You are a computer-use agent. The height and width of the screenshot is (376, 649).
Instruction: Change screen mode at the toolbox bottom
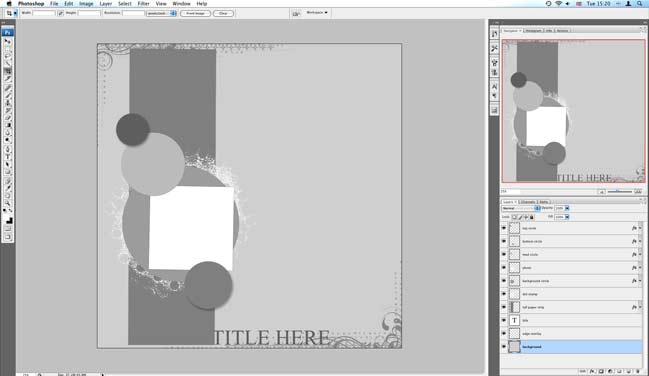point(7,237)
